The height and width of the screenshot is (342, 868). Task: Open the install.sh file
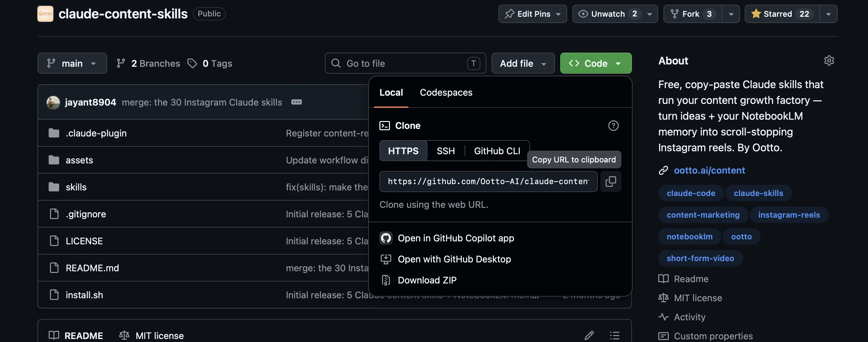(84, 295)
